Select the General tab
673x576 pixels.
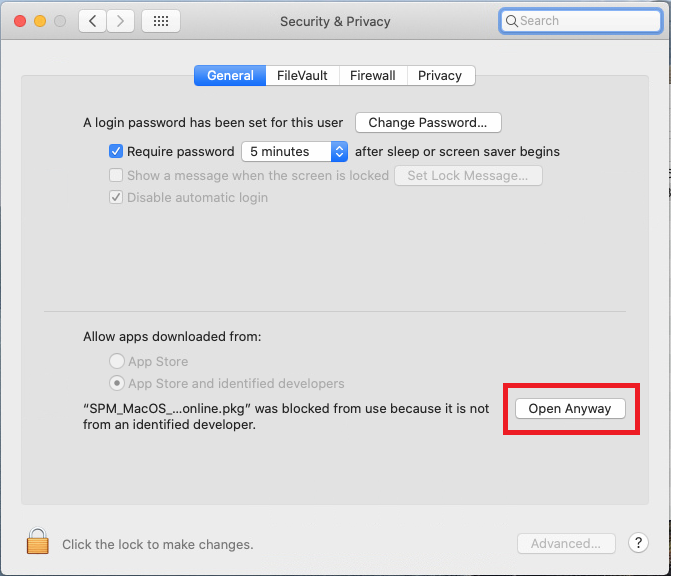230,75
